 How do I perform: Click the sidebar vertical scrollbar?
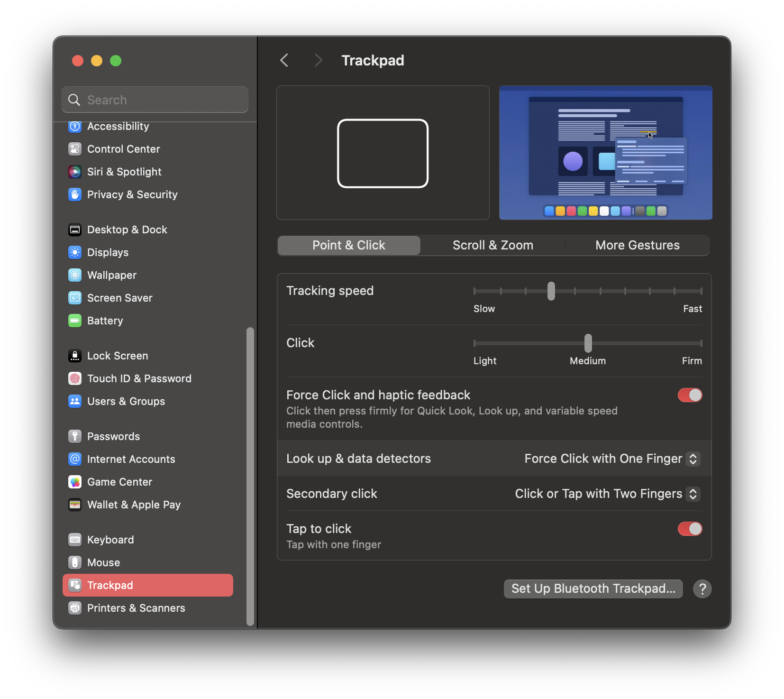coord(250,476)
